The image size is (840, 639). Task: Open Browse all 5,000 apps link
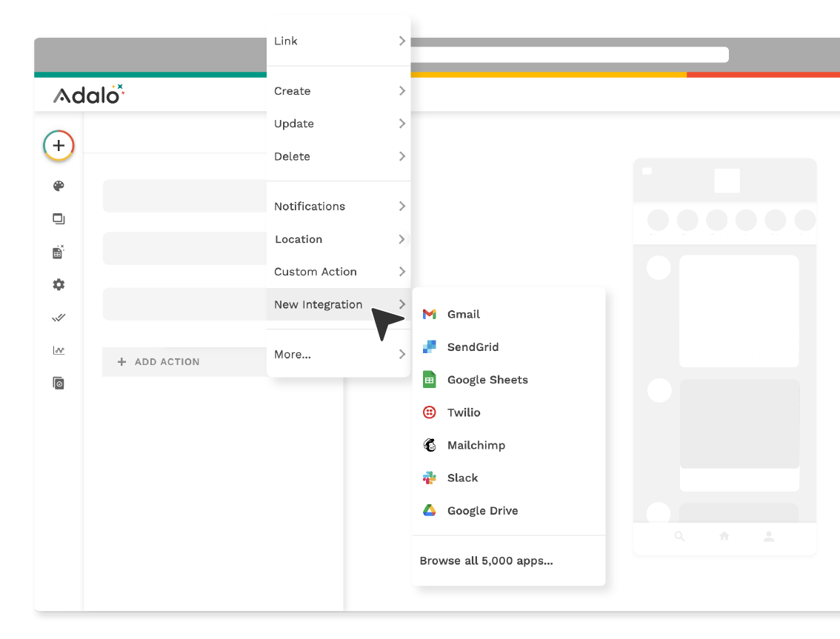pyautogui.click(x=486, y=561)
